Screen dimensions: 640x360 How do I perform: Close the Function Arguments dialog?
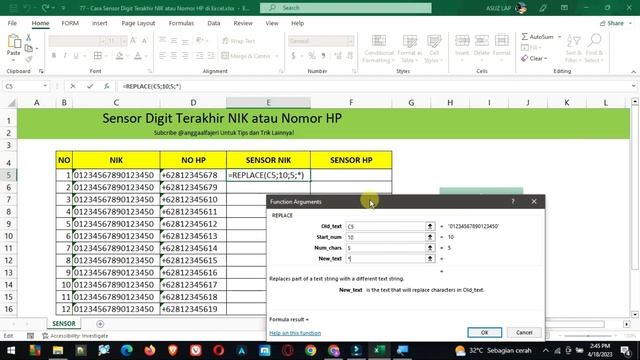(x=534, y=202)
